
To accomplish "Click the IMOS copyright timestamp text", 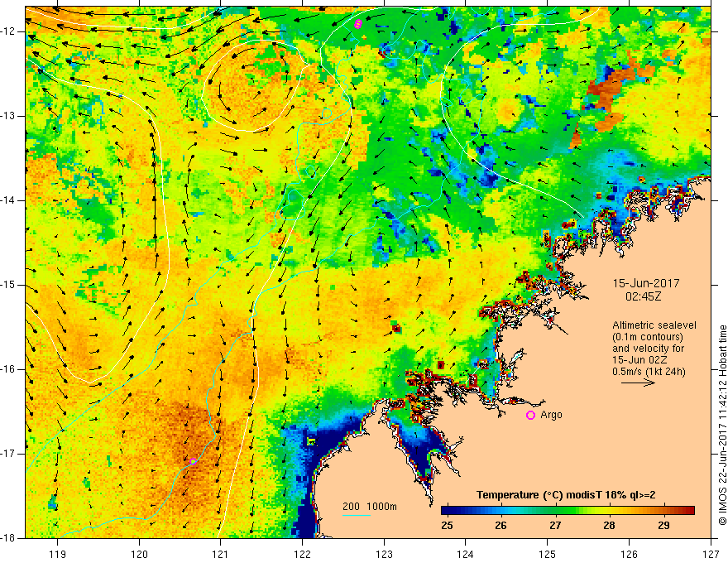I will (722, 425).
